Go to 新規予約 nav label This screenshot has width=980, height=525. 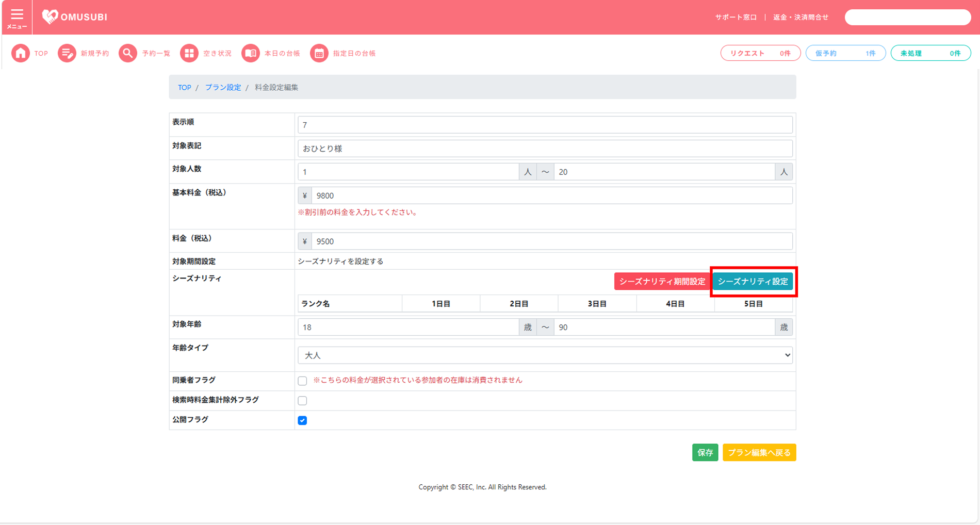[95, 54]
